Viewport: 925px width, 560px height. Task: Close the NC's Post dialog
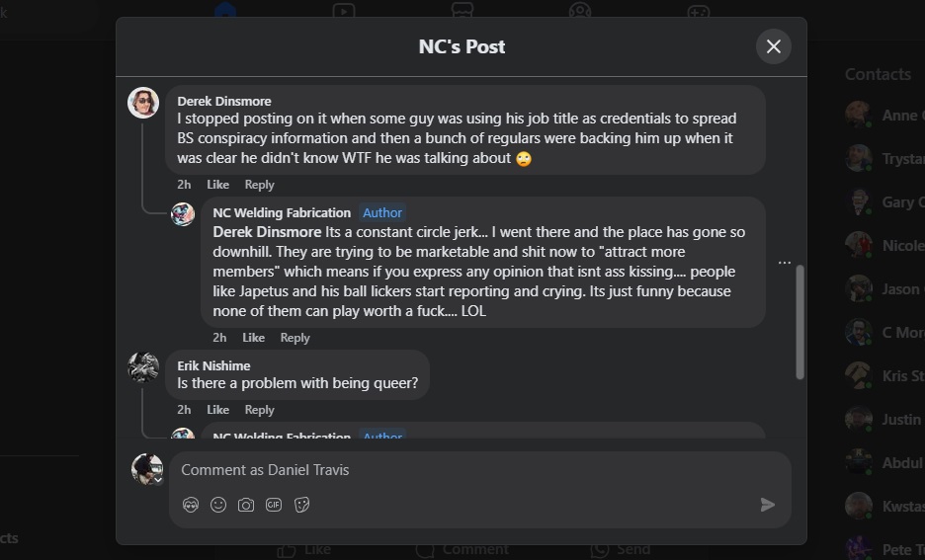(x=773, y=46)
